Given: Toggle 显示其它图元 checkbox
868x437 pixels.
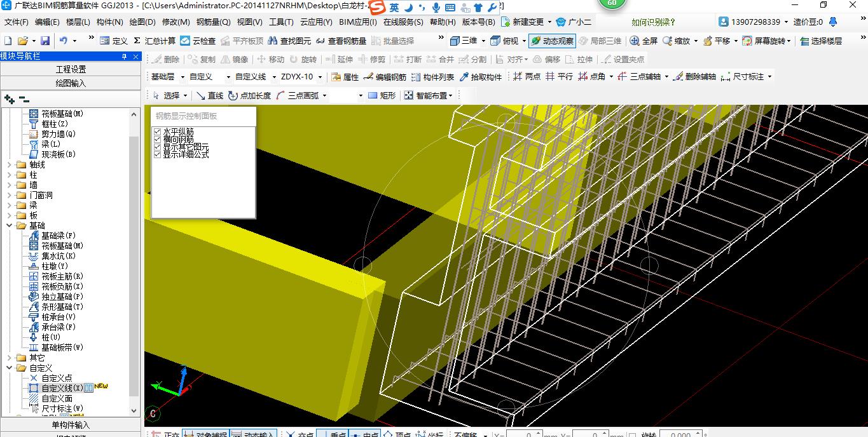Looking at the screenshot, I should (157, 147).
